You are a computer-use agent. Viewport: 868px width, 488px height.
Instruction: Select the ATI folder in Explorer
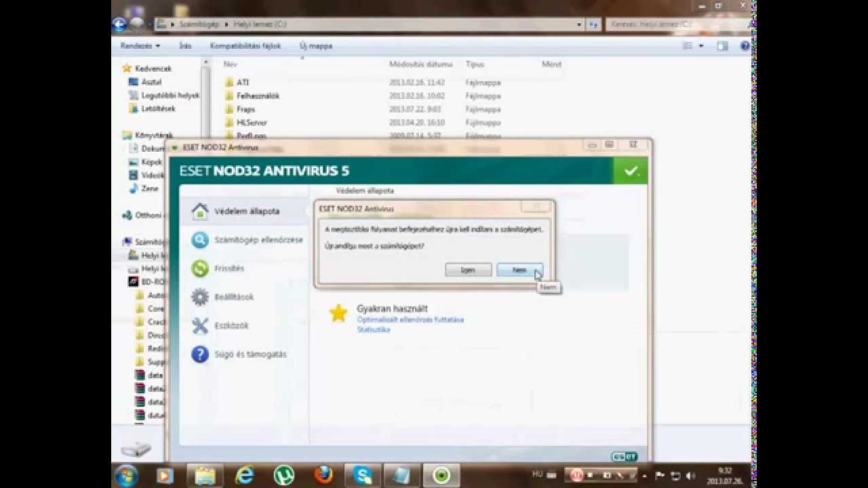coord(243,83)
